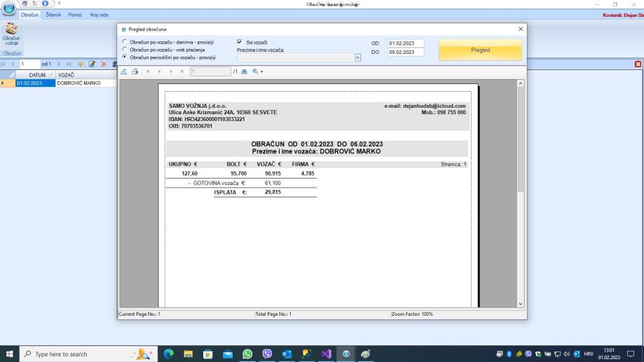Click the report vertical scrollbar thumb
This screenshot has width=644, height=362.
point(521,139)
